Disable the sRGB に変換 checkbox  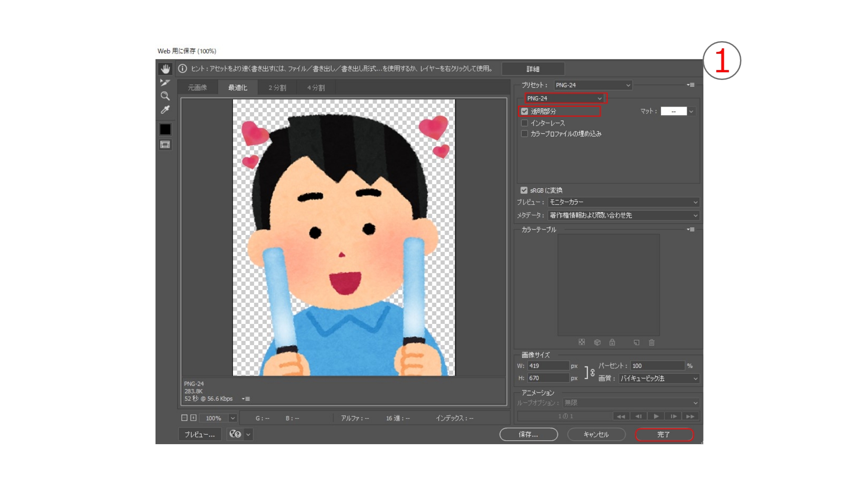[524, 190]
